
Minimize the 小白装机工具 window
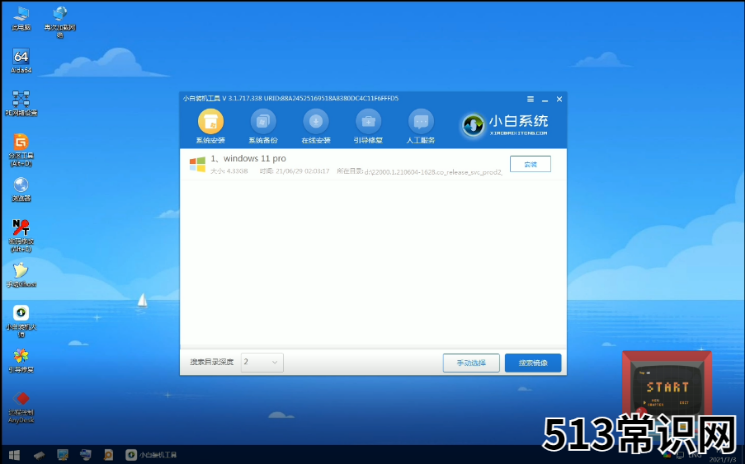(545, 98)
